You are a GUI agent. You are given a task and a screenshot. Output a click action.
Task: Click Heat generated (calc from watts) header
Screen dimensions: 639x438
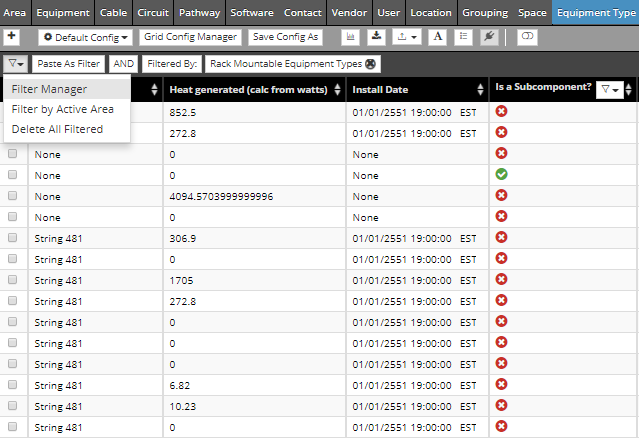(248, 90)
